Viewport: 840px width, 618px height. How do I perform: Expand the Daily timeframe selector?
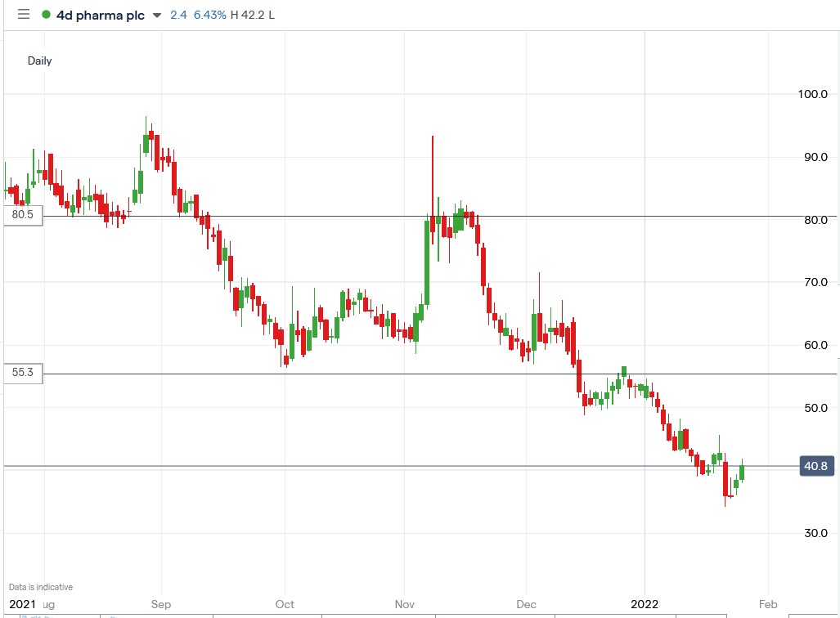click(x=40, y=60)
